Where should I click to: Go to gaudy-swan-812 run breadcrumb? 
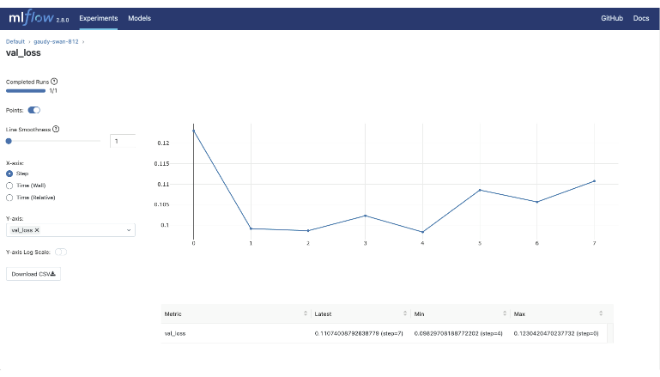point(56,41)
